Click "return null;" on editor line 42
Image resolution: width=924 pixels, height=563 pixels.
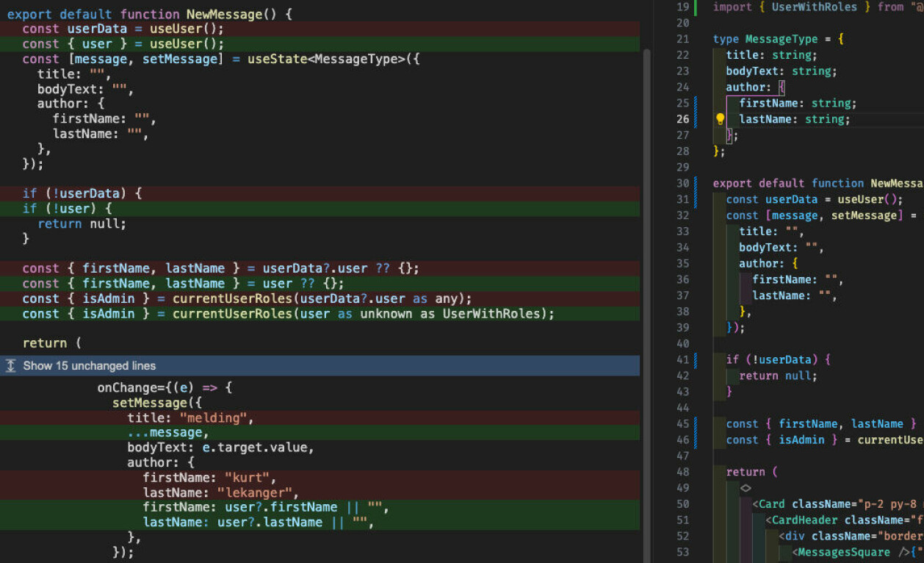(x=778, y=376)
